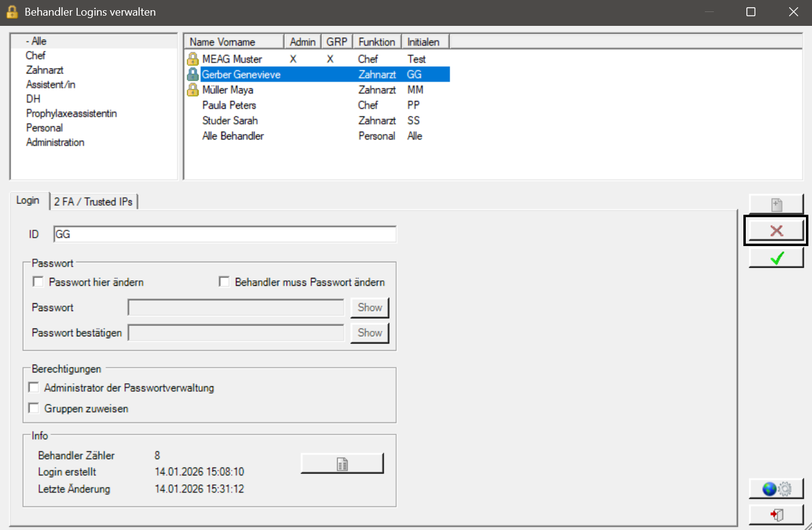Toggle the Gruppen zuweisen checkbox
Screen dimensions: 812x530
[x=34, y=408]
